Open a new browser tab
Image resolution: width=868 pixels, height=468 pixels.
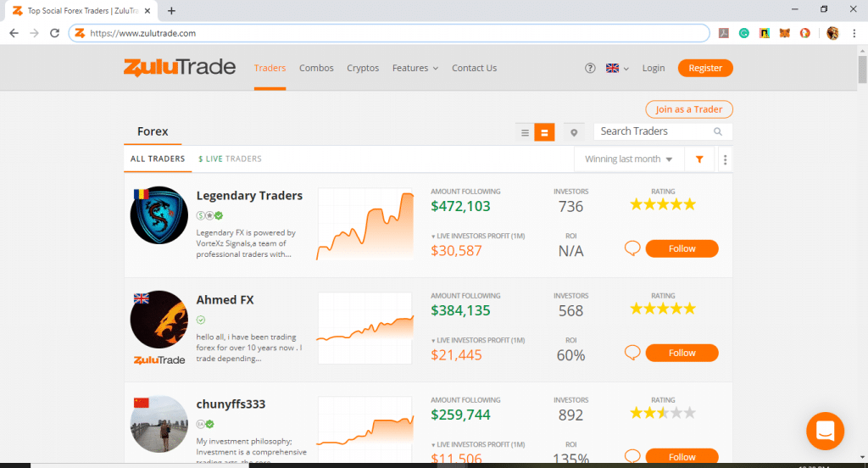pyautogui.click(x=171, y=10)
